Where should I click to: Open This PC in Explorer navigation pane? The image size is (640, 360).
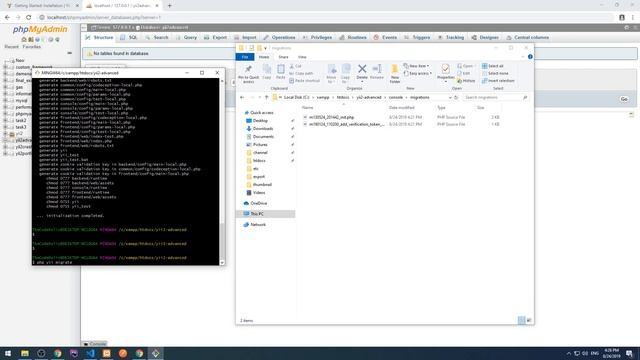coord(257,214)
